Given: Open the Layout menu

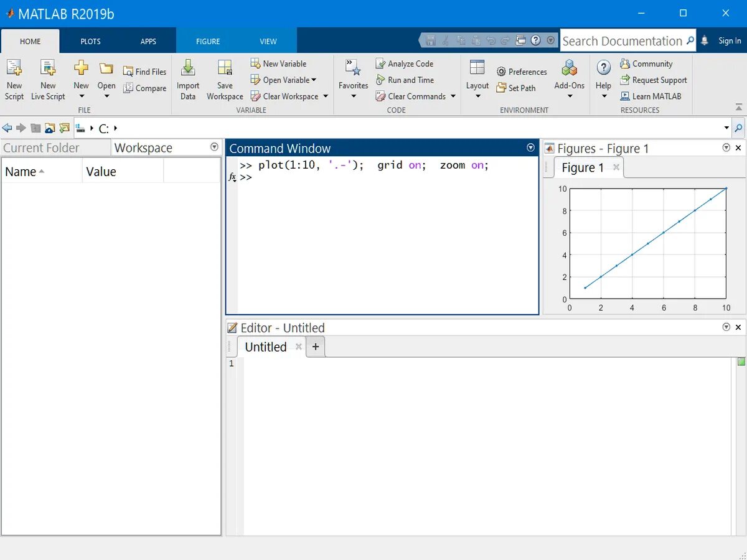Looking at the screenshot, I should coord(477,80).
